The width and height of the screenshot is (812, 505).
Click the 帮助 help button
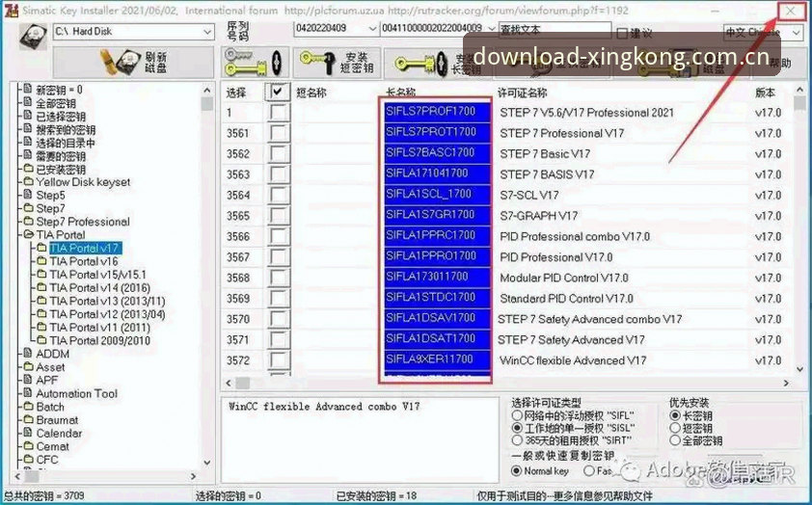point(780,64)
